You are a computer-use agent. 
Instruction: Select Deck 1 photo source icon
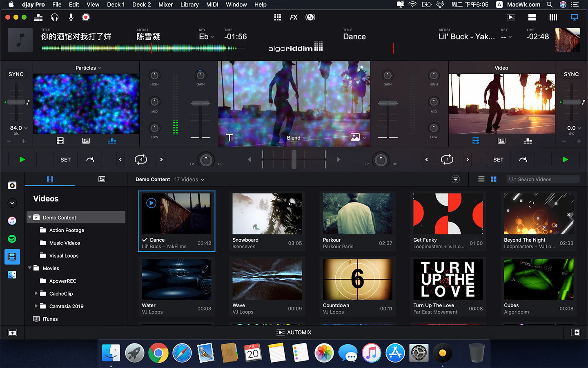(x=86, y=141)
